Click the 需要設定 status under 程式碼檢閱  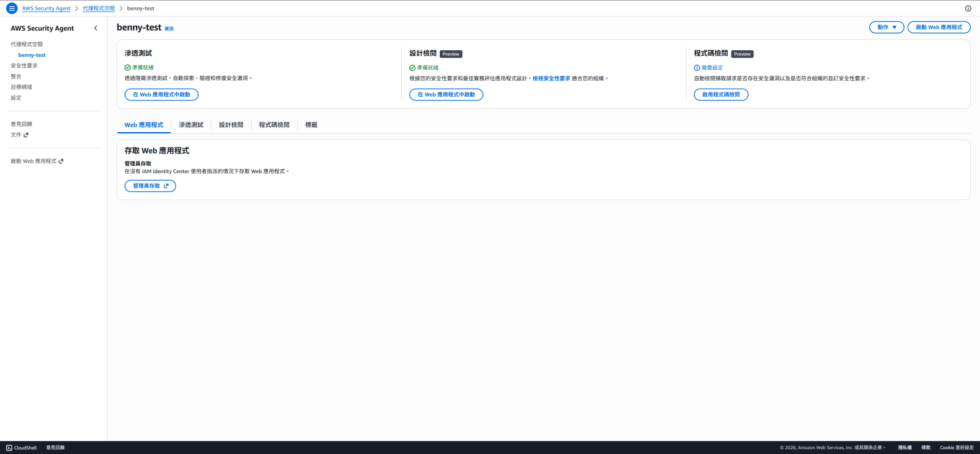[x=708, y=68]
